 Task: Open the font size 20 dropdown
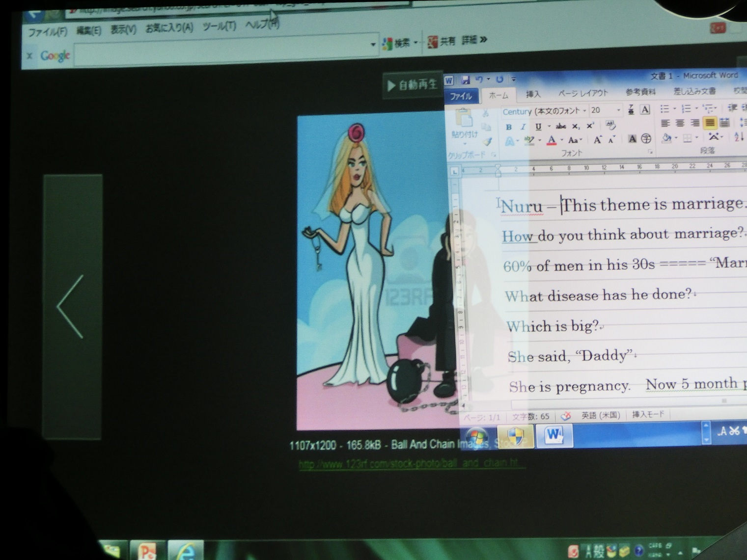click(x=618, y=110)
